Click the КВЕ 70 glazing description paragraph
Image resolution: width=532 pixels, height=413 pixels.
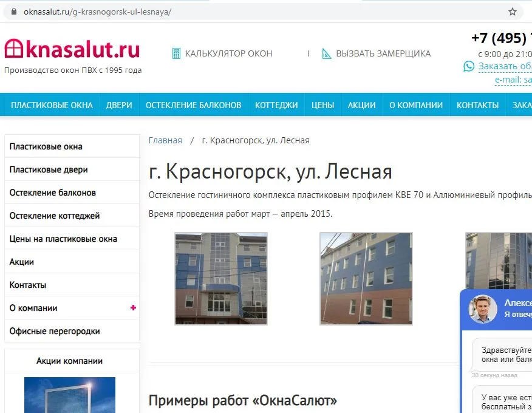tap(340, 195)
